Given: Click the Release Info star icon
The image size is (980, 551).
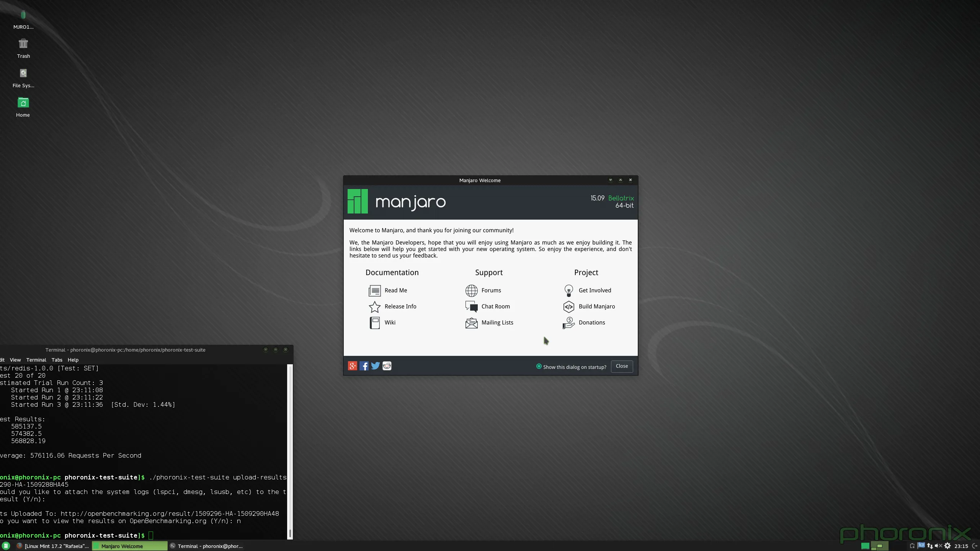Looking at the screenshot, I should pos(374,307).
